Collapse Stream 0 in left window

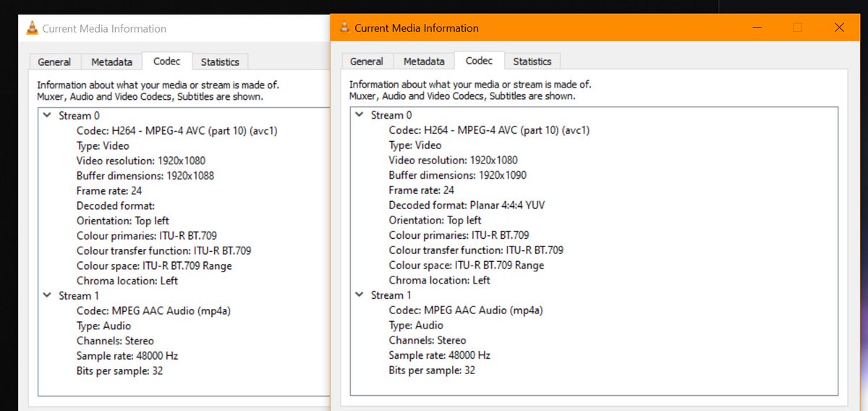click(x=47, y=115)
